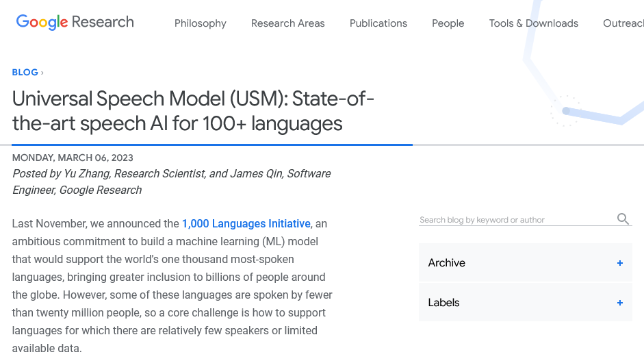This screenshot has width=644, height=361.
Task: Click the Universal Speech Model article title
Action: [x=193, y=111]
